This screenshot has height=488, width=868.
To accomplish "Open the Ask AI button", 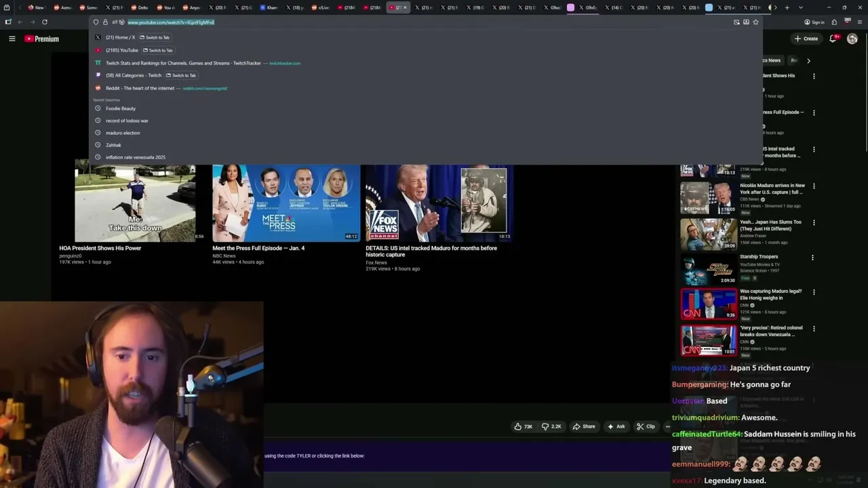I will click(616, 426).
